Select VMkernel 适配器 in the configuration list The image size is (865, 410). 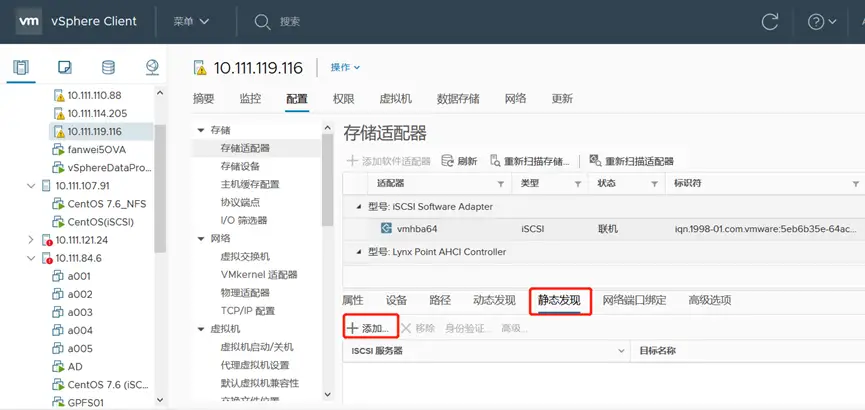(259, 275)
